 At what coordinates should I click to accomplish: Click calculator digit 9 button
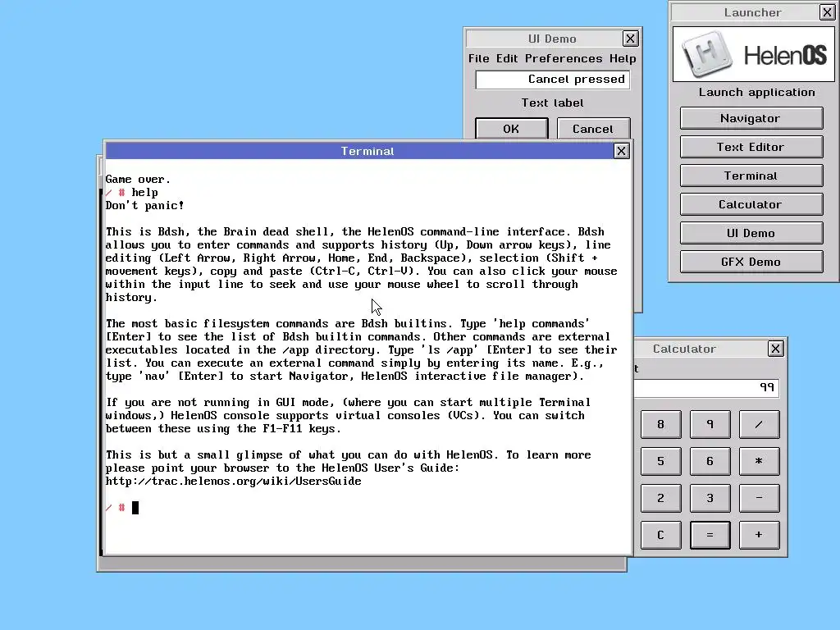point(710,424)
